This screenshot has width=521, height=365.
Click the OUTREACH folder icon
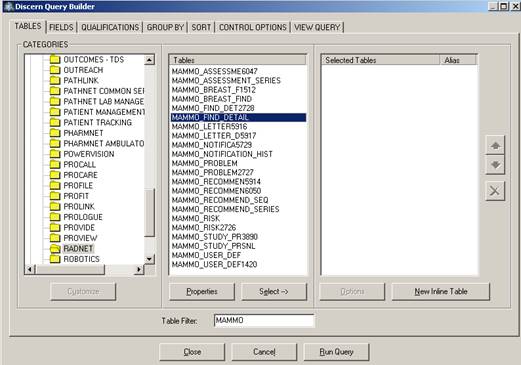[x=55, y=70]
